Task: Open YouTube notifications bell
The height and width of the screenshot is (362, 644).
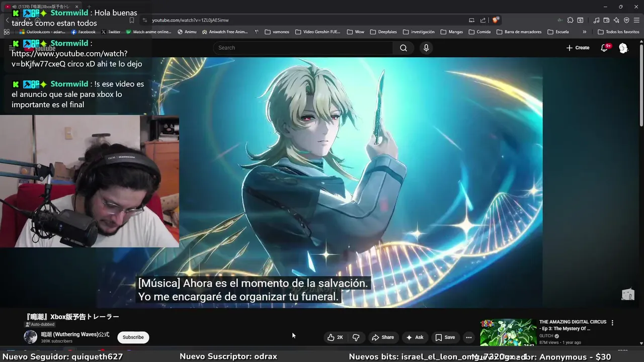Action: click(x=604, y=48)
